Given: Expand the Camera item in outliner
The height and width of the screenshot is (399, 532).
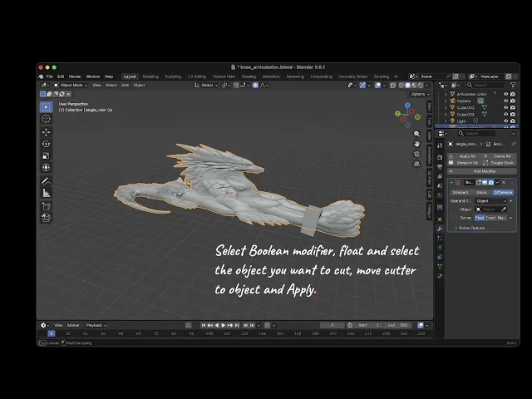Looking at the screenshot, I should [x=446, y=101].
